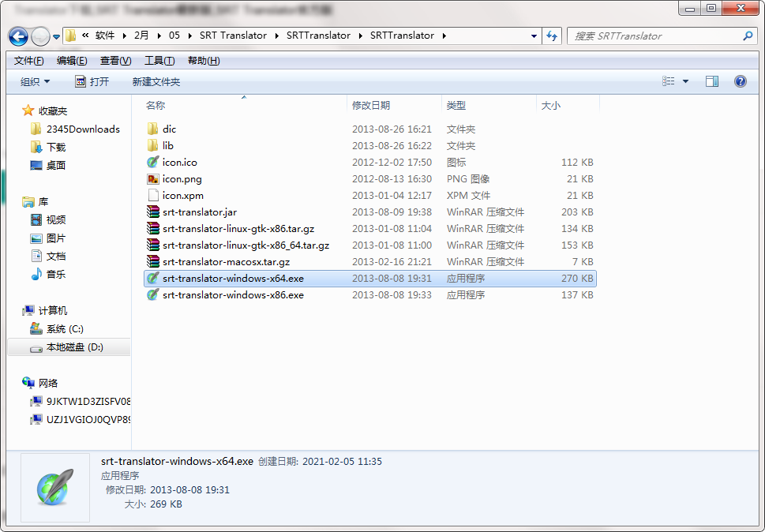The height and width of the screenshot is (532, 765).
Task: Sort files by the 修改日期 column header
Action: [x=371, y=105]
